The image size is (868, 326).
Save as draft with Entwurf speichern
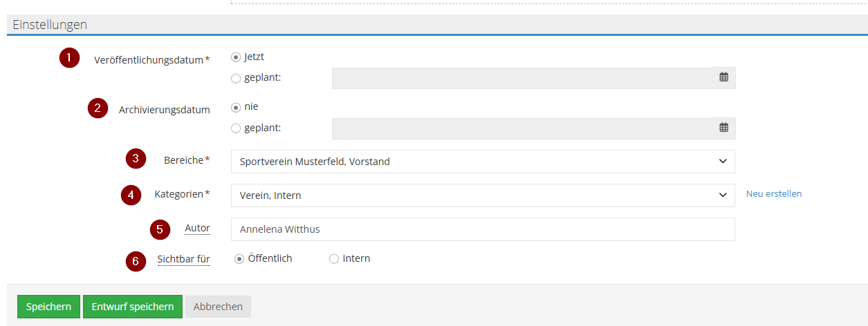tap(132, 307)
